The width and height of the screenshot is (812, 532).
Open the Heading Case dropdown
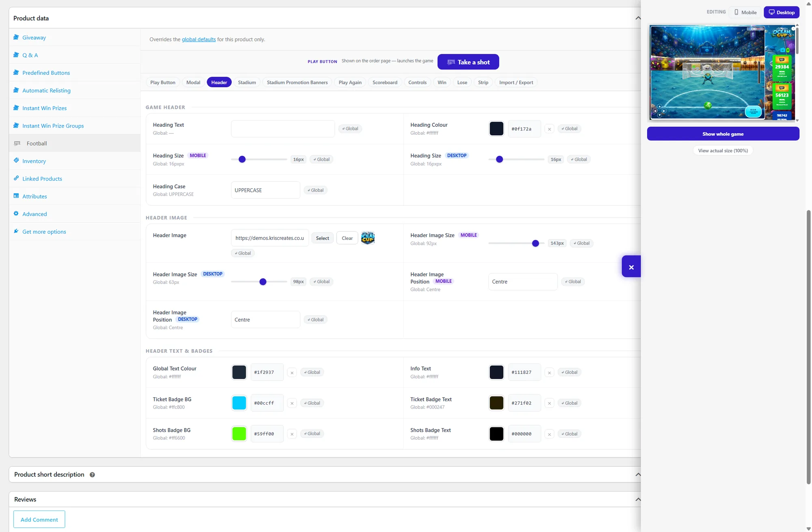[x=266, y=190]
